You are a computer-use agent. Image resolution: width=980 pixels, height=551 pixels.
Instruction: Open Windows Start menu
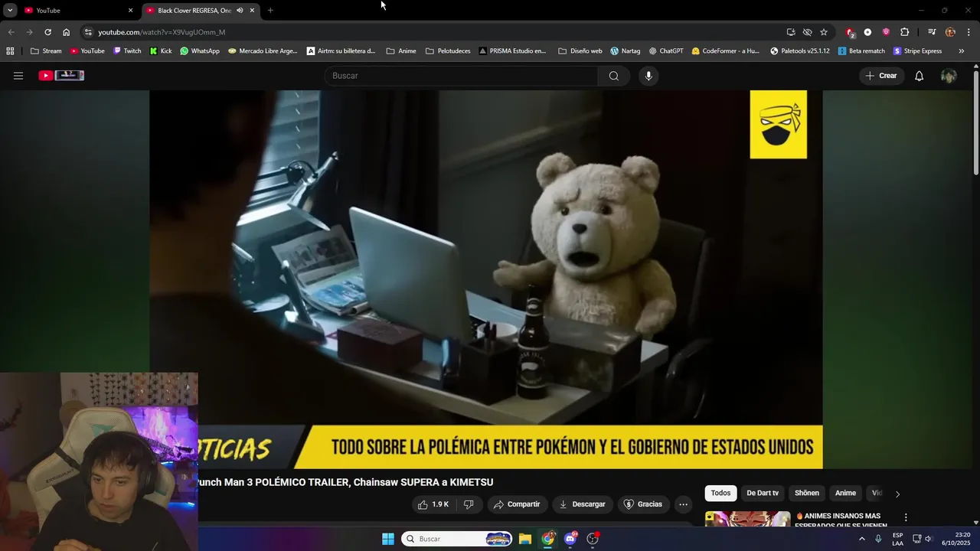(388, 539)
